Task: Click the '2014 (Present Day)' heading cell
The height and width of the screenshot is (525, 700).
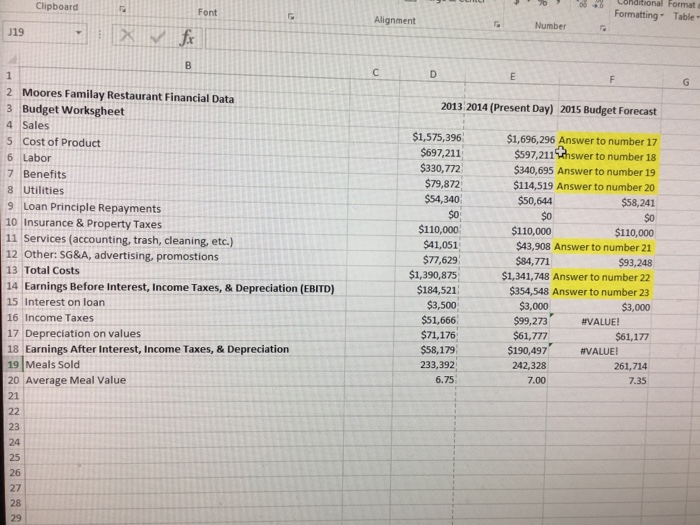Action: click(510, 108)
